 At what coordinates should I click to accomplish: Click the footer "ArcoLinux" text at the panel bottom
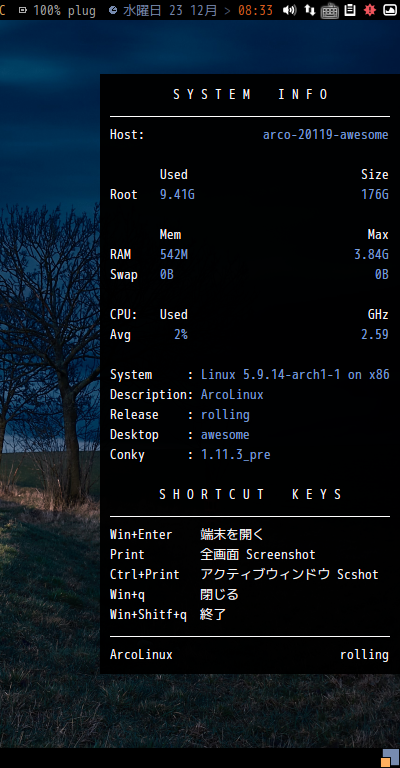coord(141,655)
